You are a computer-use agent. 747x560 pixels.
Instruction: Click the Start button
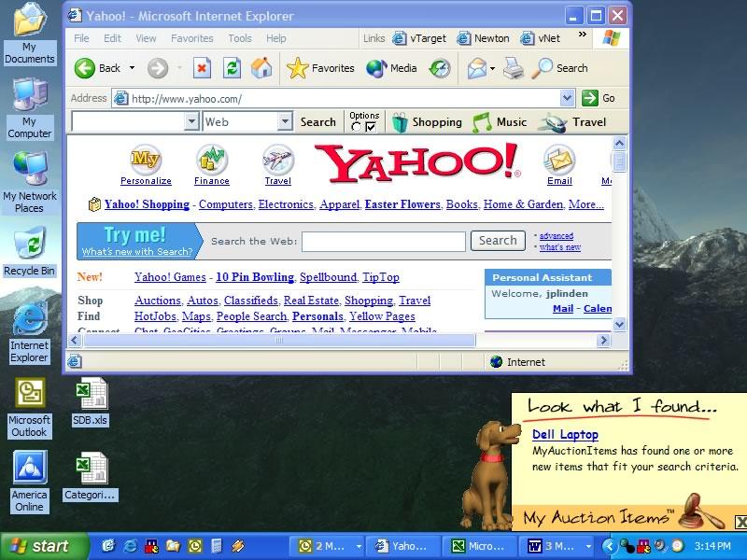pos(44,546)
